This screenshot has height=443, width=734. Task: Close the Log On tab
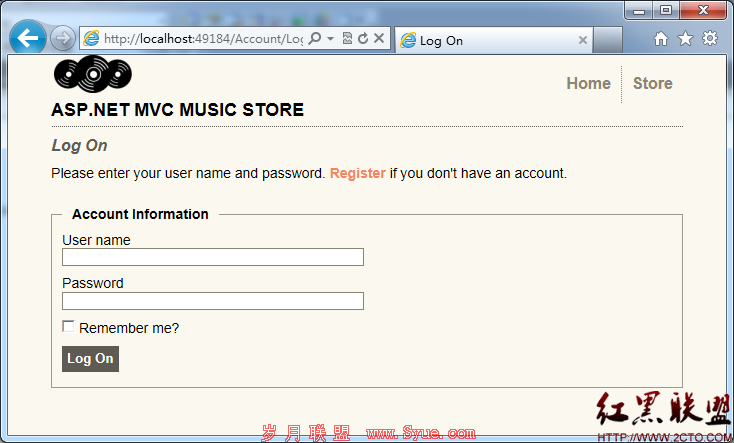coord(583,40)
